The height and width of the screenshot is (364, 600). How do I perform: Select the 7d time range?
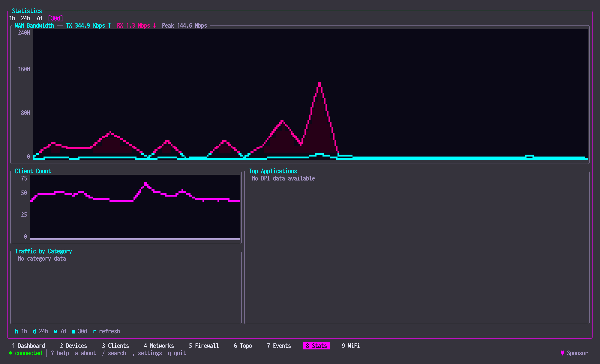(x=39, y=18)
